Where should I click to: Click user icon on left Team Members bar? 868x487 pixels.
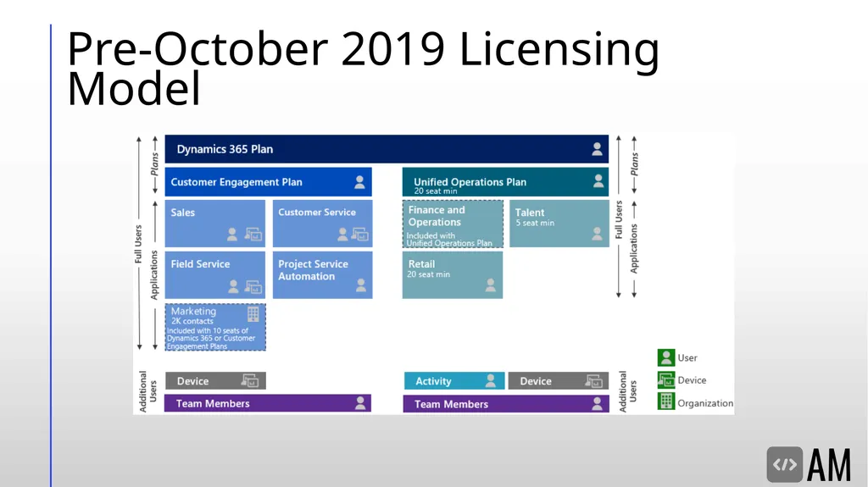[359, 403]
